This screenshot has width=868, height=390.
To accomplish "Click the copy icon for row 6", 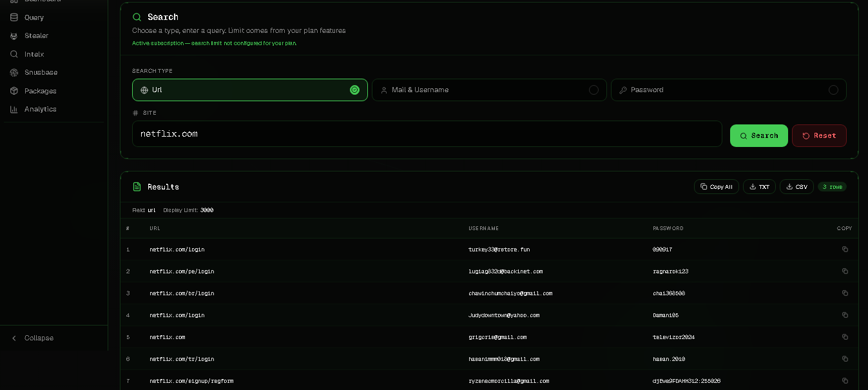I will [x=845, y=359].
